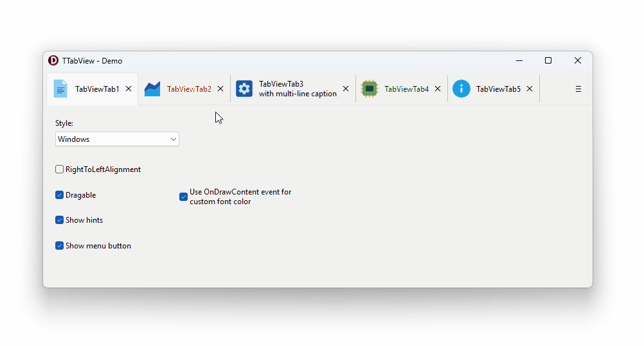Image resolution: width=644 pixels, height=346 pixels.
Task: Click the gear icon on TabViewTab3
Action: point(244,89)
